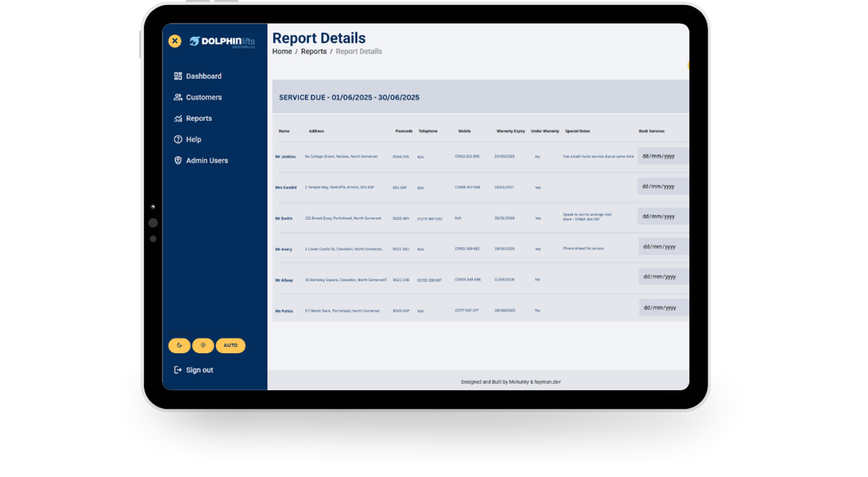The width and height of the screenshot is (868, 477).
Task: Set booking date field for Mrs Candid
Action: tap(663, 186)
